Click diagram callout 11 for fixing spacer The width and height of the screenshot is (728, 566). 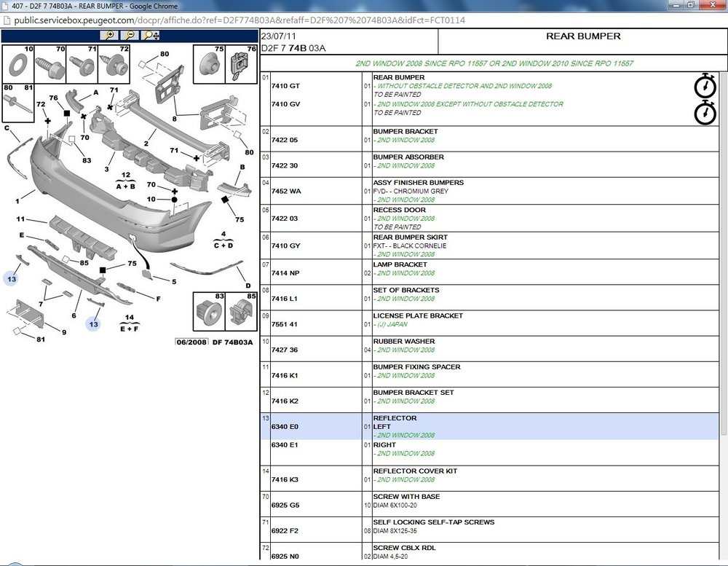(x=20, y=219)
